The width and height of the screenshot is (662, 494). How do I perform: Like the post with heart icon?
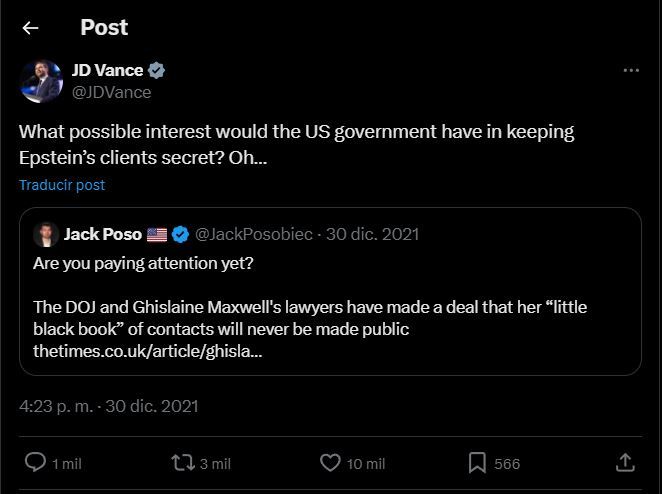(330, 463)
